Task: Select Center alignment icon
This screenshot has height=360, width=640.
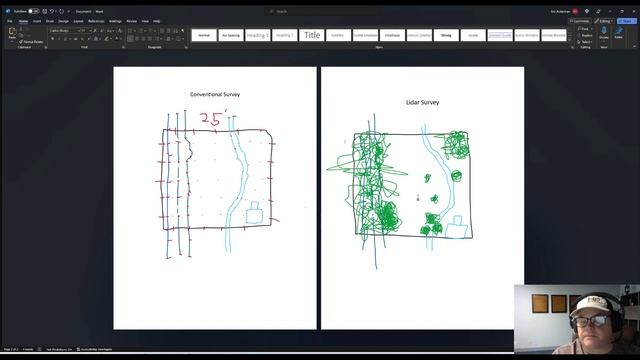Action: (x=137, y=39)
